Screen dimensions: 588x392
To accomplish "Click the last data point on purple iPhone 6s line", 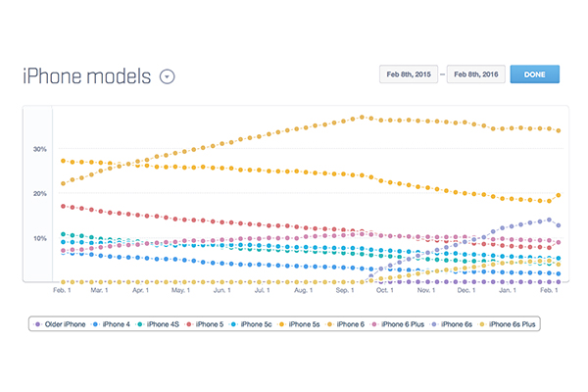I will [x=558, y=225].
